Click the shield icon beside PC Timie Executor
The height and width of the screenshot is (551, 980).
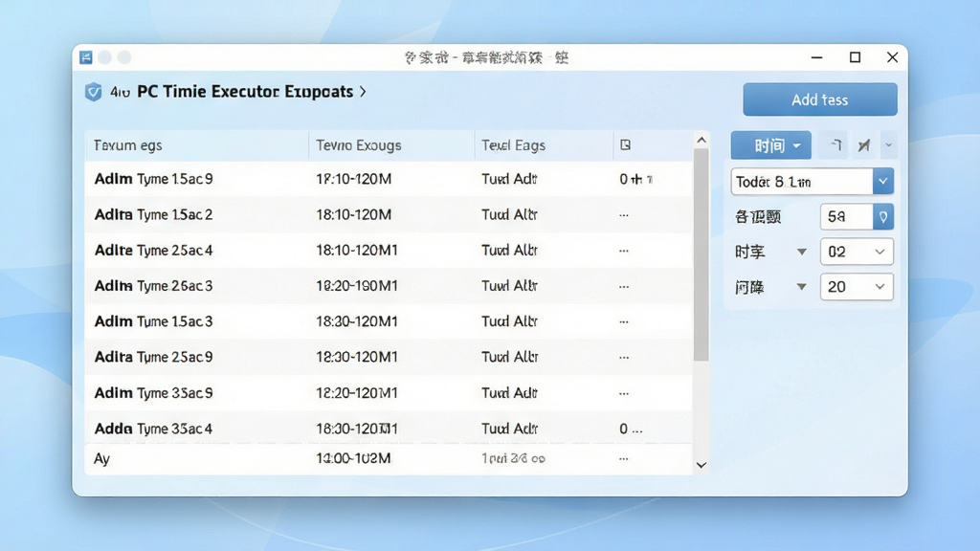click(93, 92)
